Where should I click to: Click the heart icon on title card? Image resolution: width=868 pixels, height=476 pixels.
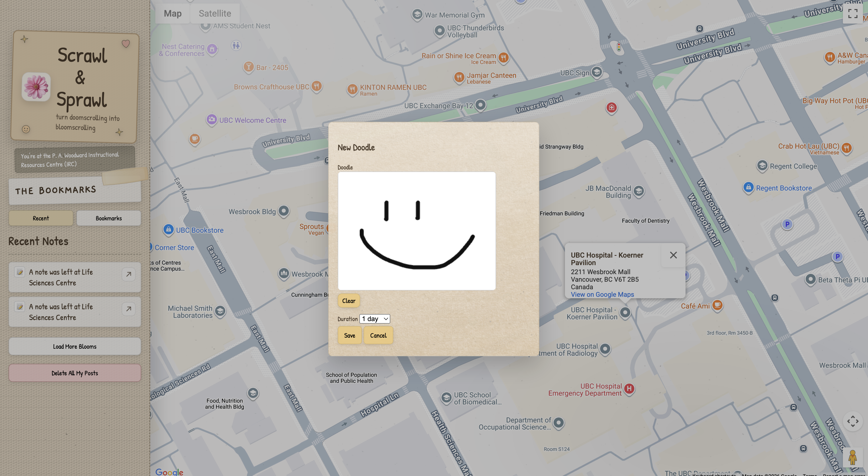[x=126, y=43]
